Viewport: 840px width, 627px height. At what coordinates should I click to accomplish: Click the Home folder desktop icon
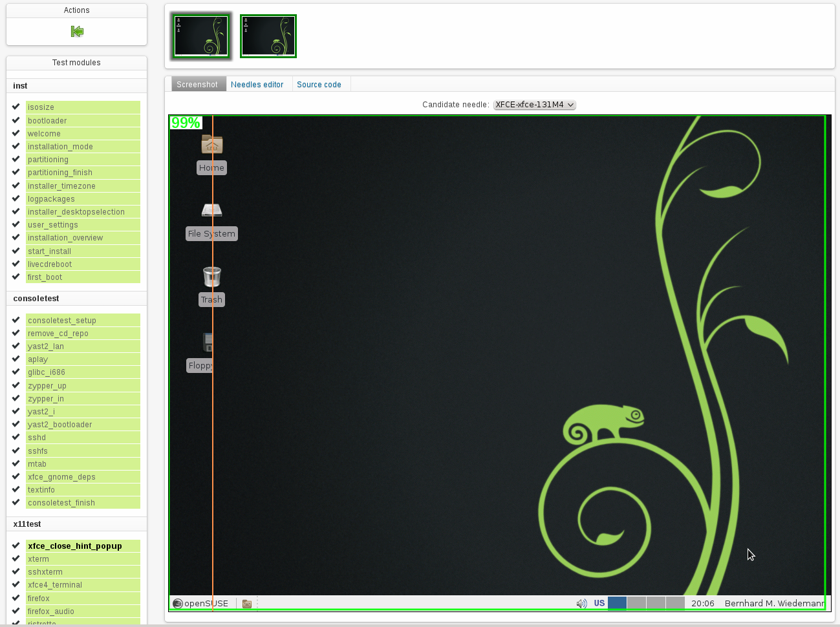pos(212,144)
